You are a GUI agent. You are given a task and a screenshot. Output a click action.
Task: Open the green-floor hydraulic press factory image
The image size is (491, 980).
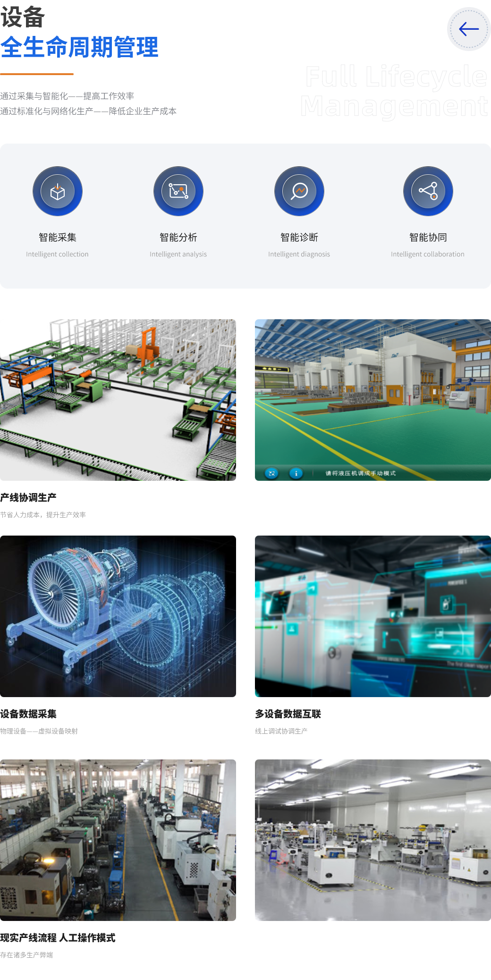point(373,400)
